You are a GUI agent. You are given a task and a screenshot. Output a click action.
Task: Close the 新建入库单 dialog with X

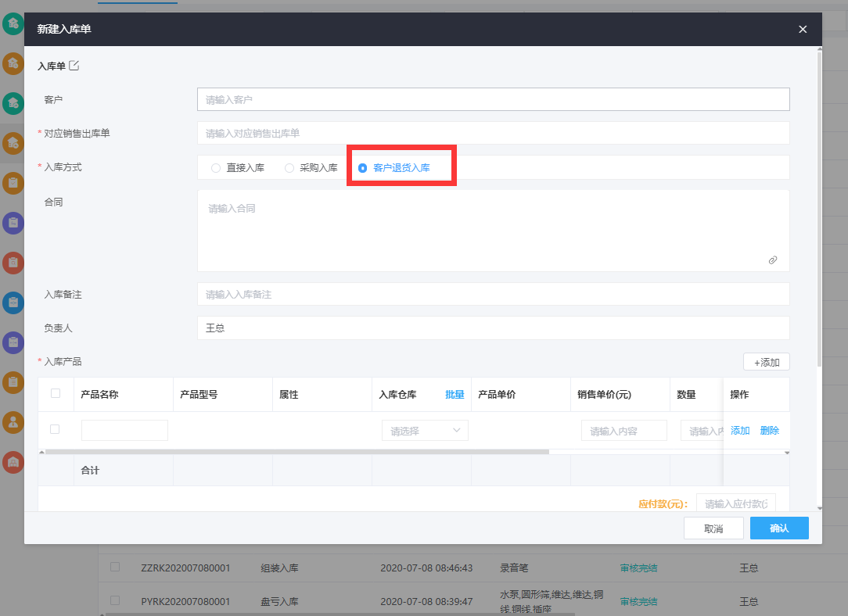(803, 29)
